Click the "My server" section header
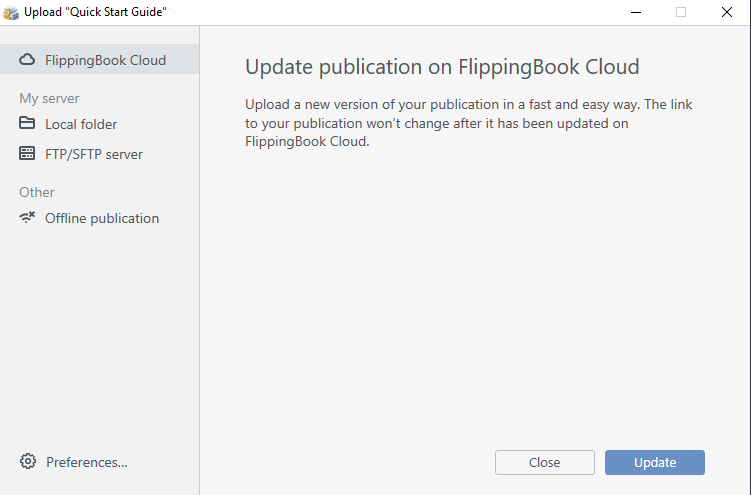Viewport: 751px width, 495px height. (x=49, y=99)
